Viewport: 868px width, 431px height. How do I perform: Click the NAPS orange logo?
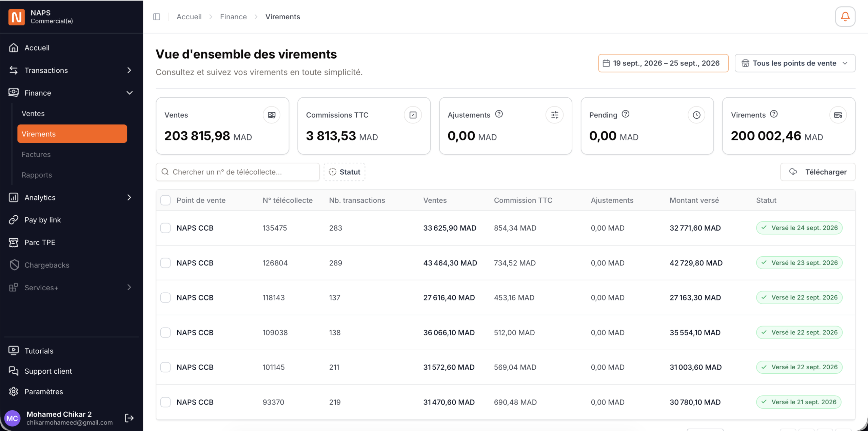pyautogui.click(x=17, y=17)
